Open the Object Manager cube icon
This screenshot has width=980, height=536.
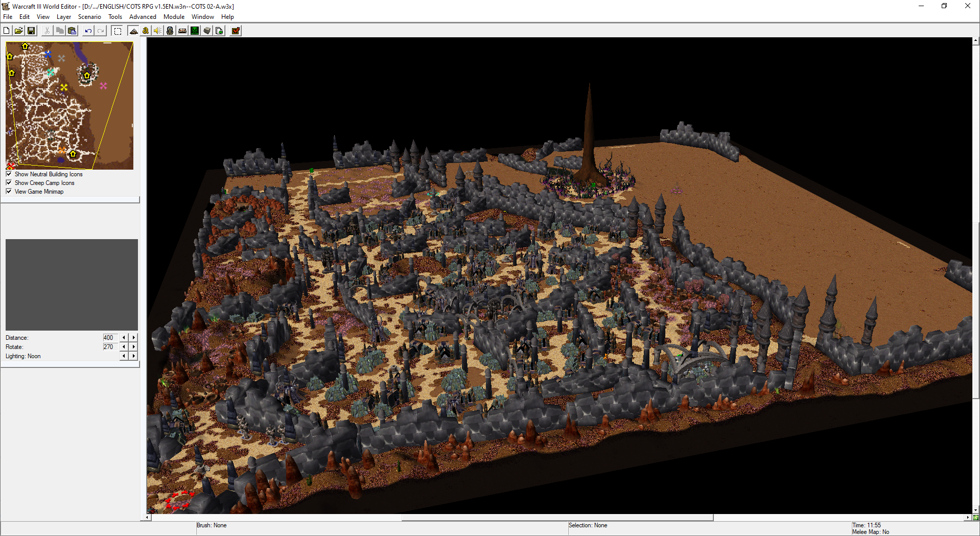[x=207, y=31]
